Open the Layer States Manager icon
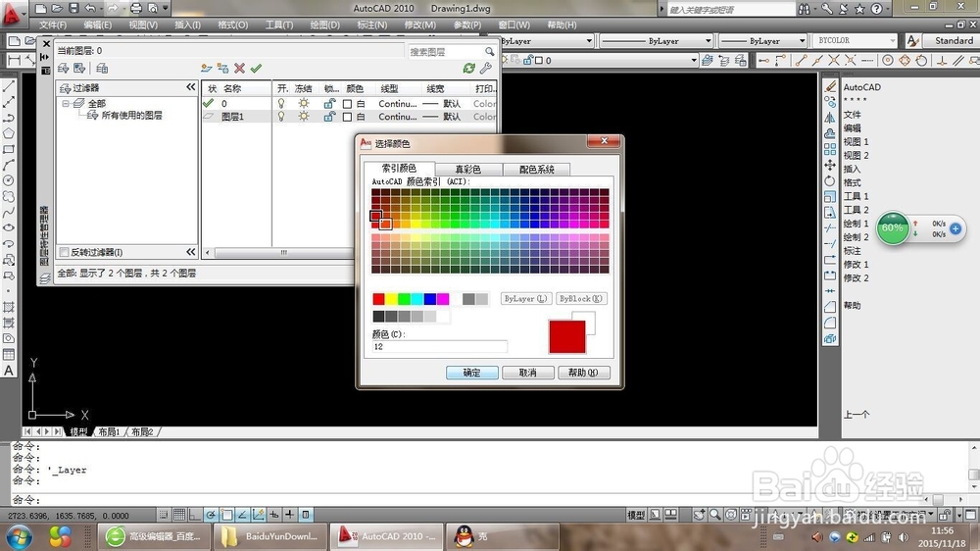This screenshot has height=551, width=980. click(102, 69)
